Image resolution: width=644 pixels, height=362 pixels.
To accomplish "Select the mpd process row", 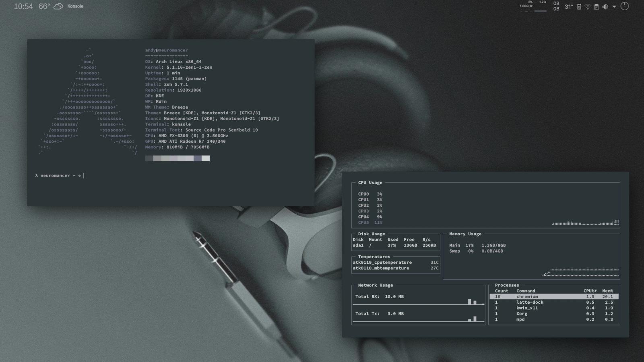I will click(x=554, y=319).
